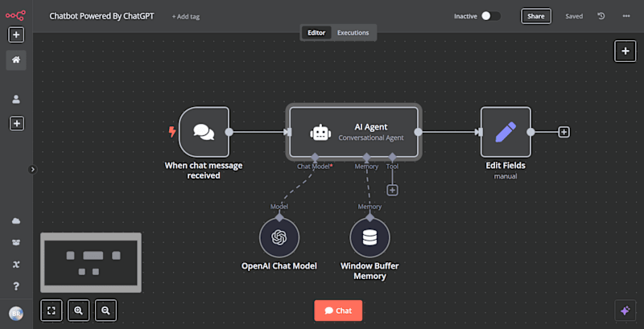Viewport: 644px width, 329px height.
Task: Select the OpenAI Chat Model node
Action: pyautogui.click(x=279, y=237)
